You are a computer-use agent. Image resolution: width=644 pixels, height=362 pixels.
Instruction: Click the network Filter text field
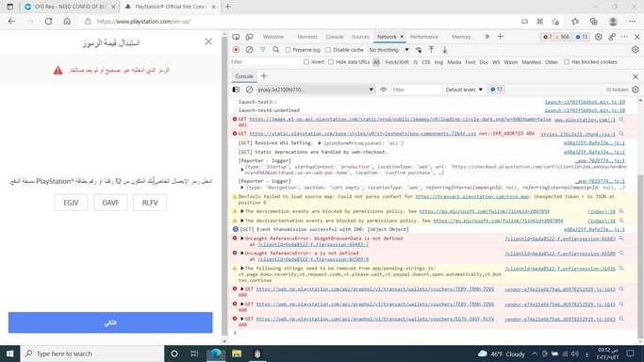pyautogui.click(x=265, y=62)
